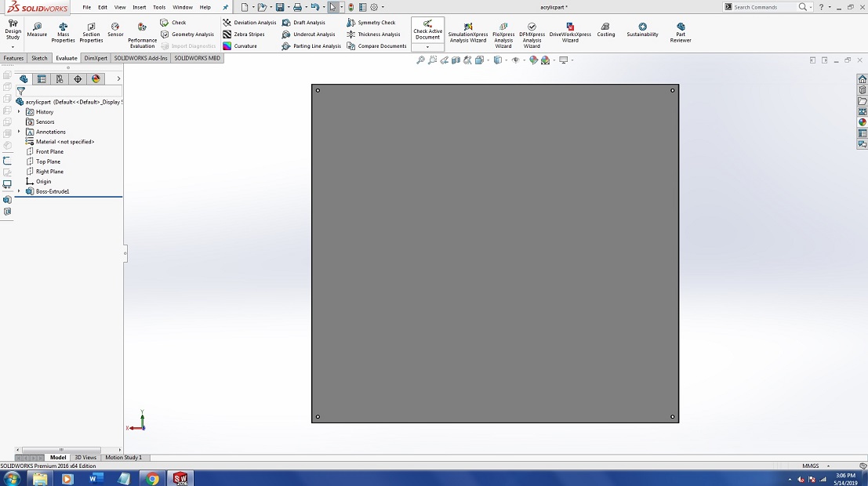Image resolution: width=868 pixels, height=486 pixels.
Task: Switch to the Sketch tab
Action: (39, 58)
